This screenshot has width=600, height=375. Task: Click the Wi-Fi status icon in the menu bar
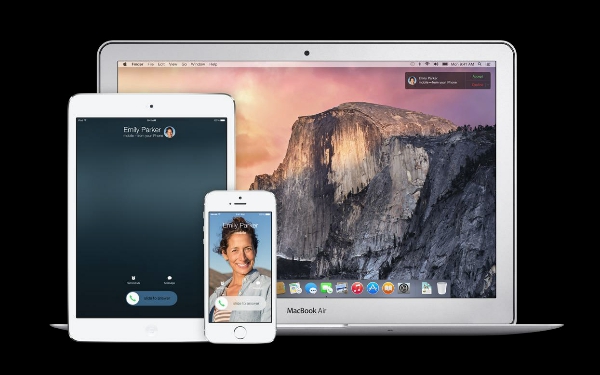pyautogui.click(x=427, y=64)
